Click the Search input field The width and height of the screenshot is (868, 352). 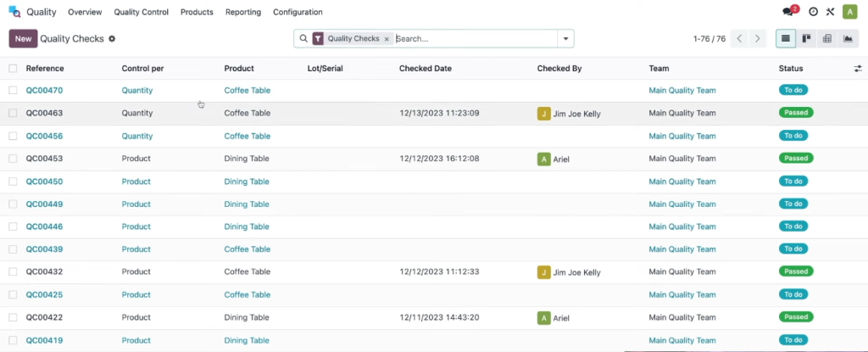click(476, 39)
